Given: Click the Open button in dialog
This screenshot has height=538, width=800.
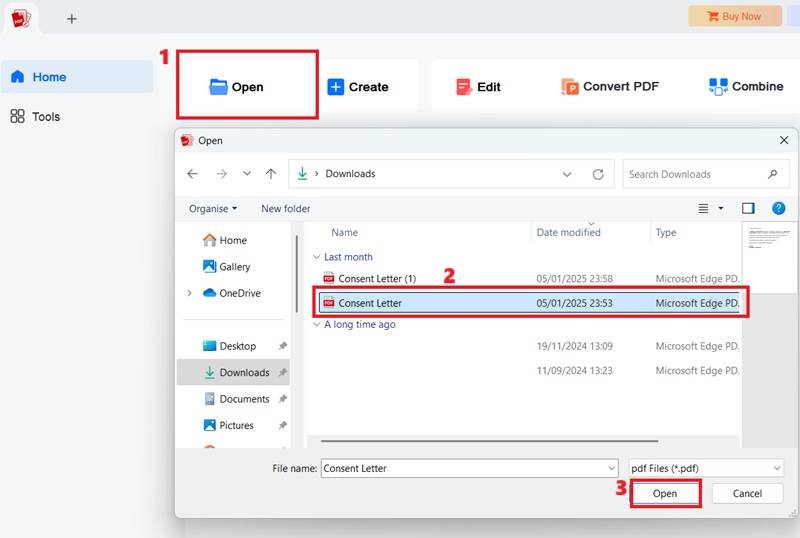Looking at the screenshot, I should (x=665, y=494).
